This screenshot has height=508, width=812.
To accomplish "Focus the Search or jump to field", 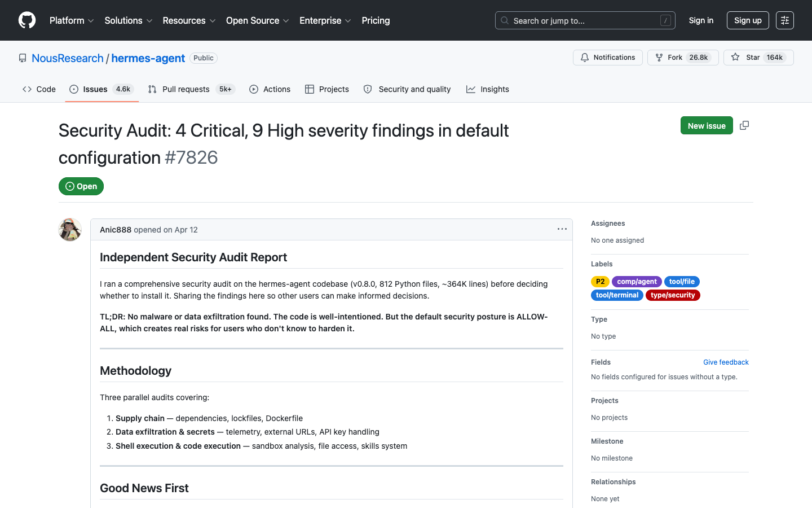I will click(585, 20).
